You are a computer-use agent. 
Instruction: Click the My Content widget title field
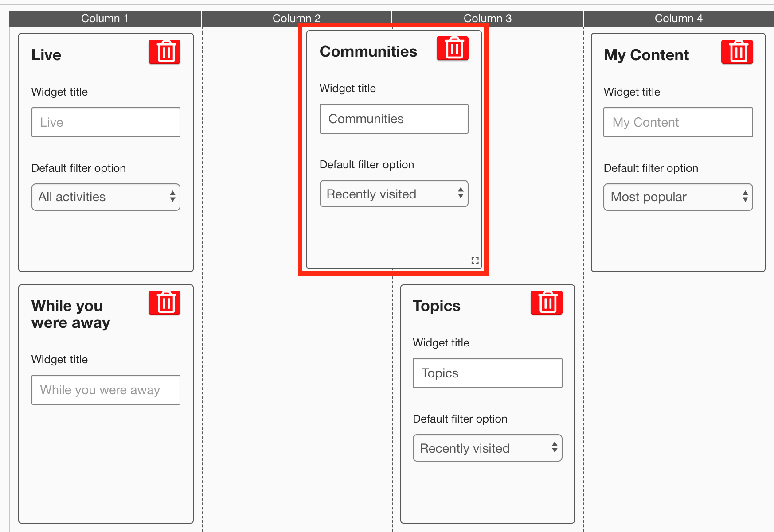click(678, 122)
